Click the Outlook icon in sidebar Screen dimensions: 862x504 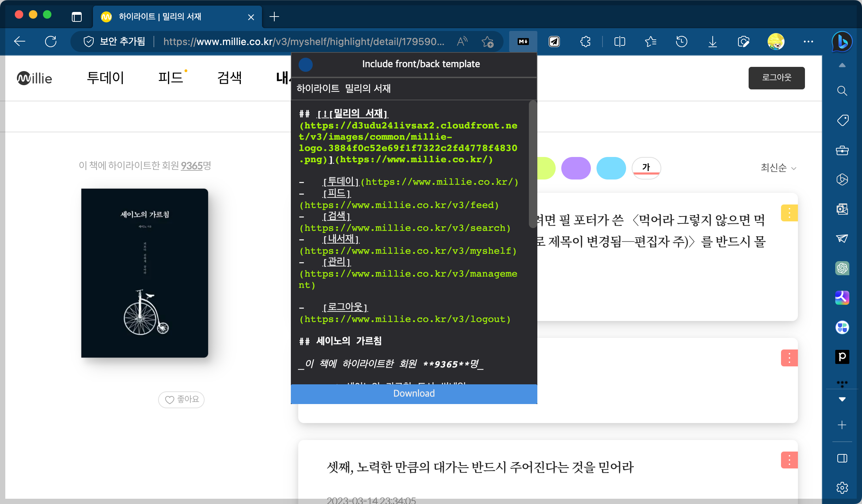pyautogui.click(x=842, y=209)
